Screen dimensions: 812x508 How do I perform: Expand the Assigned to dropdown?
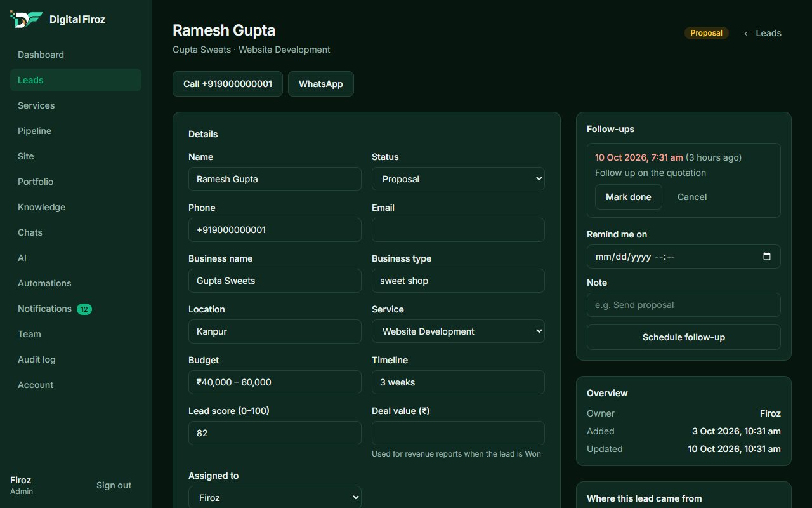tap(275, 498)
